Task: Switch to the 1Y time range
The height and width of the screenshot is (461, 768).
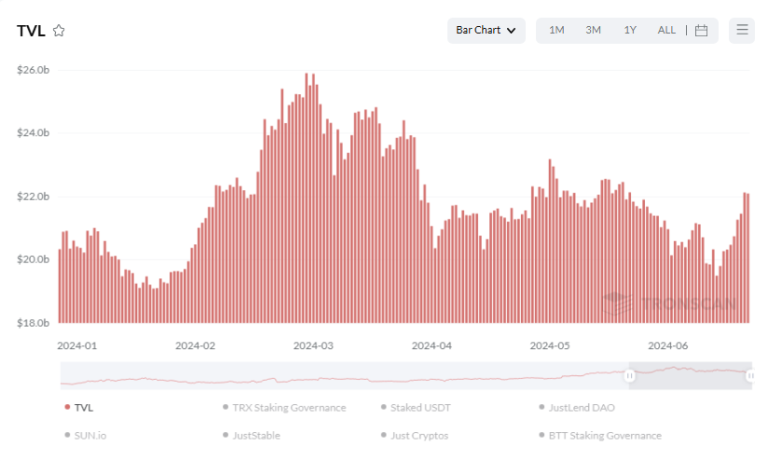Action: 630,30
